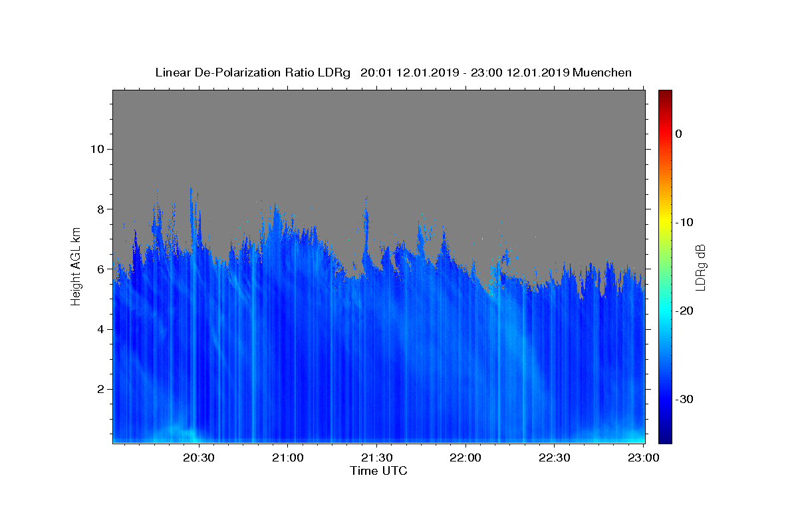Click the colorbar value -30
Image resolution: width=798 pixels, height=532 pixels.
pos(685,399)
